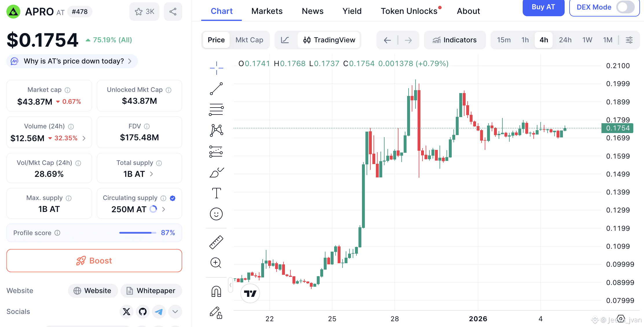The width and height of the screenshot is (644, 327).
Task: Click the Profile score progress bar
Action: (138, 233)
